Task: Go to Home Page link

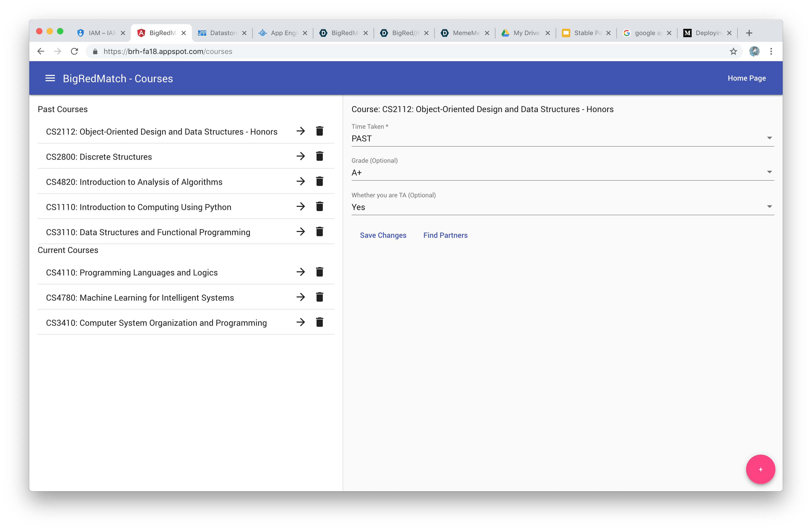Action: tap(747, 78)
